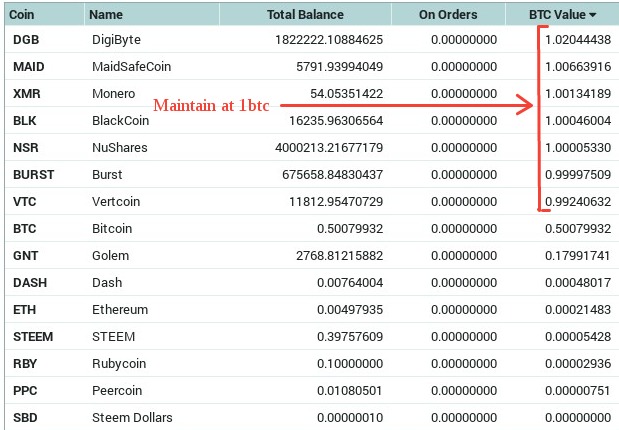Click BTC value 1.00663916 for MAID
Screen dimensions: 619x430
[578, 66]
